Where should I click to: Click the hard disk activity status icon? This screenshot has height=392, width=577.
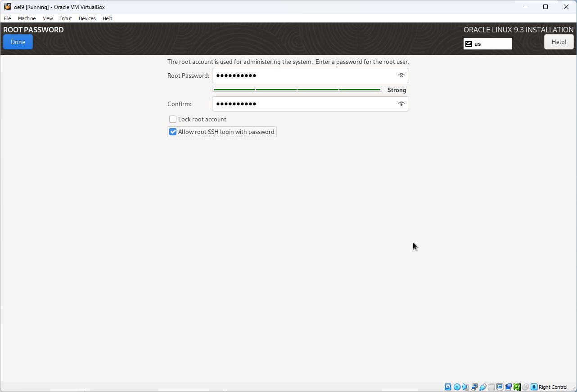pyautogui.click(x=448, y=387)
